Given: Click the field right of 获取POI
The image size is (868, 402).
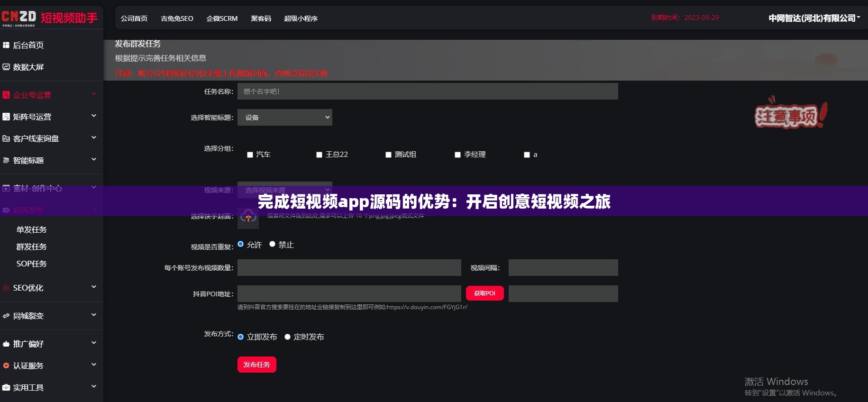Looking at the screenshot, I should (x=563, y=293).
